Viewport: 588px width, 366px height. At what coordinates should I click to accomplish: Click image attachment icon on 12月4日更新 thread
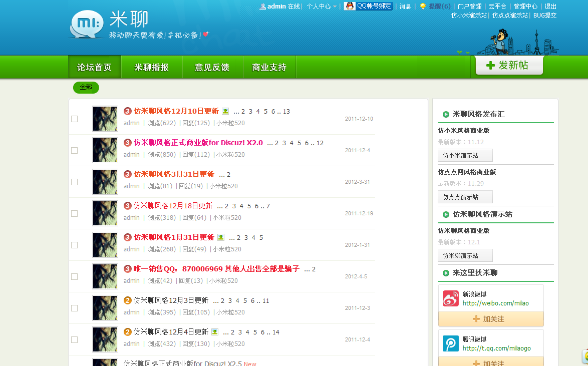(215, 332)
